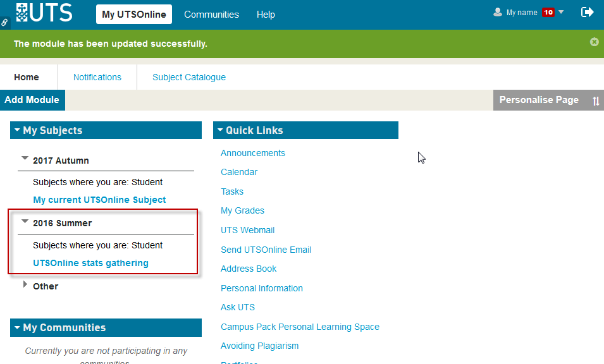The image size is (604, 364).
Task: Open UTSOnline stats gathering subject
Action: pos(90,263)
